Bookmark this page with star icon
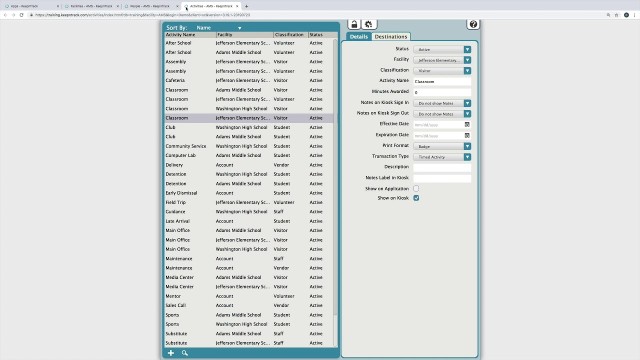Screen dimensions: 640x360 616,15
